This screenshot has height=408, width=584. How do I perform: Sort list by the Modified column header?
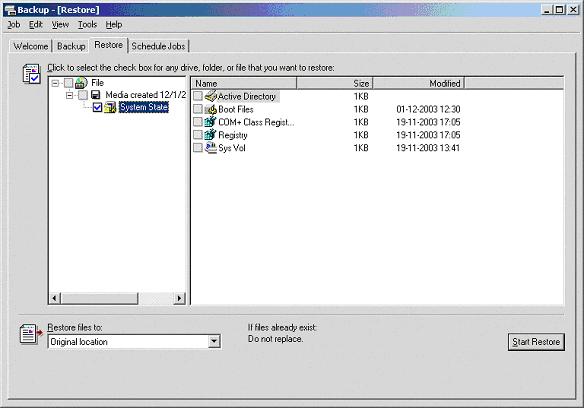pos(418,83)
